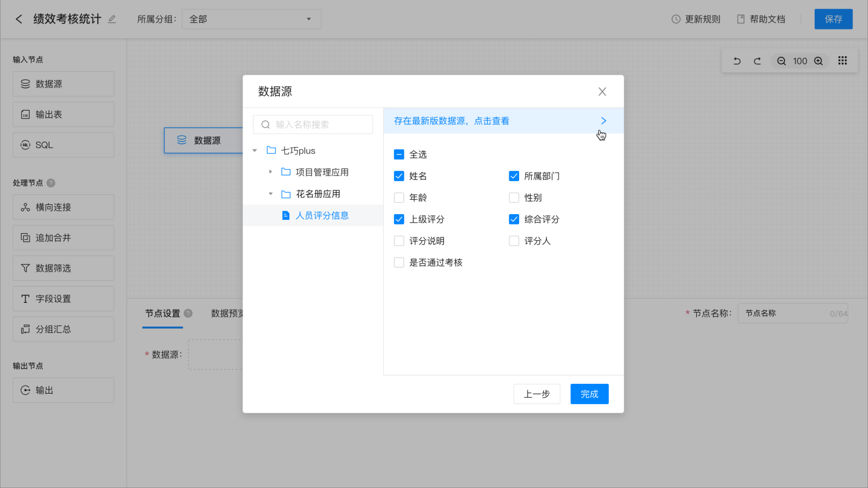Check the 评分人 field checkbox
868x488 pixels.
[x=514, y=241]
